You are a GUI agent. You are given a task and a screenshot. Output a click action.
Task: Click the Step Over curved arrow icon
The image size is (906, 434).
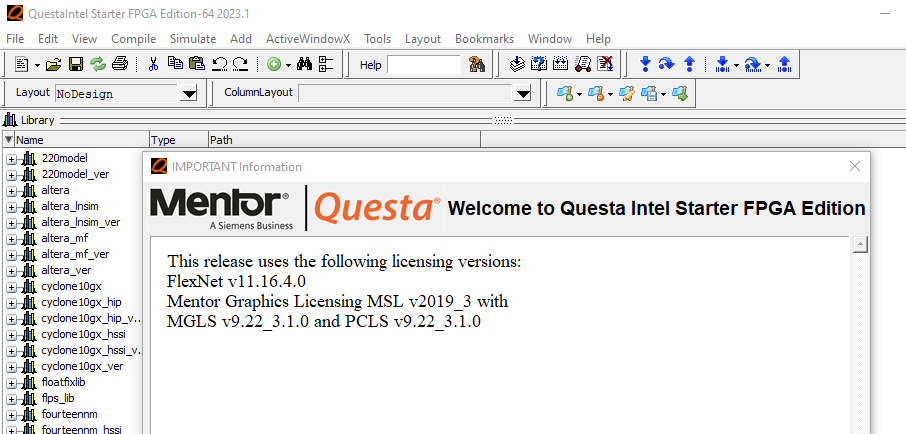click(x=667, y=64)
